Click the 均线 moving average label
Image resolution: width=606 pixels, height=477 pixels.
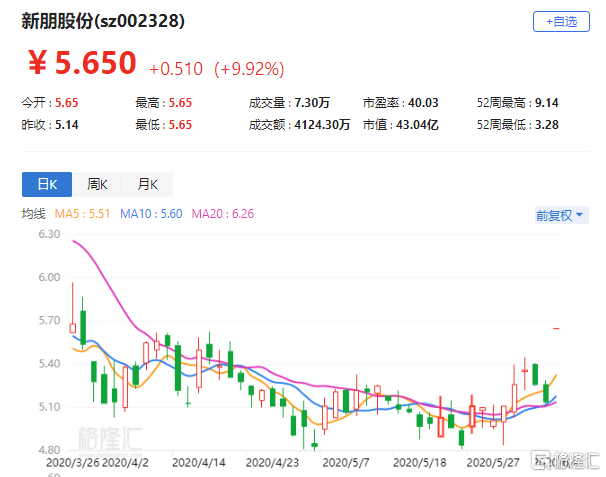[34, 214]
